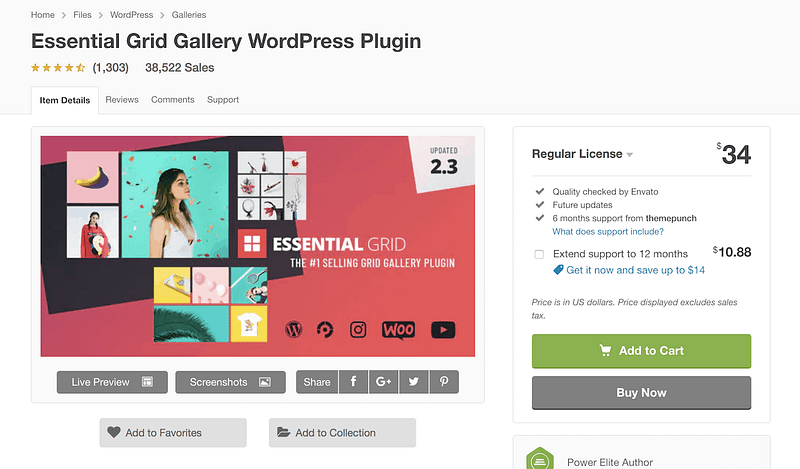The height and width of the screenshot is (469, 800).
Task: Share on Google Plus icon
Action: pyautogui.click(x=384, y=382)
